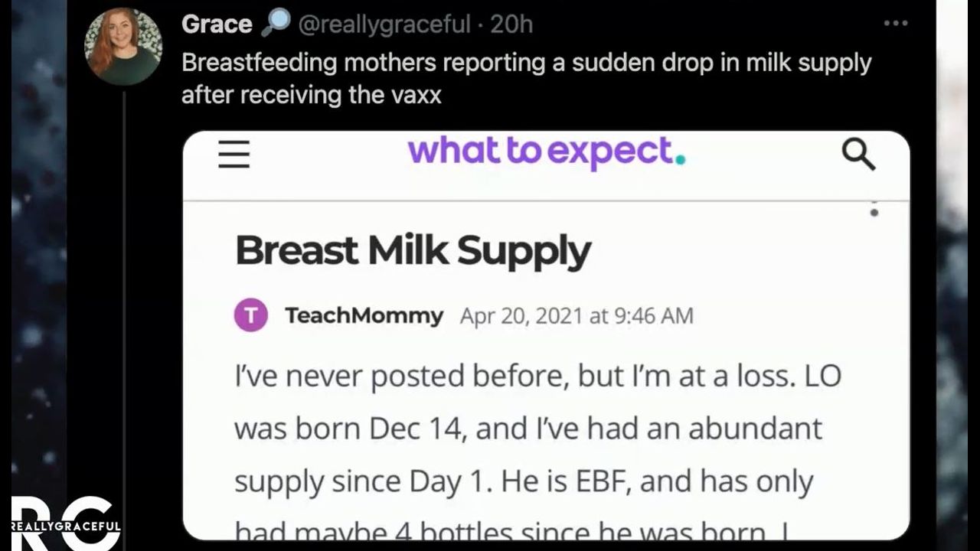Image resolution: width=980 pixels, height=551 pixels.
Task: Click the post line "was born Dec 14"
Action: pyautogui.click(x=528, y=429)
